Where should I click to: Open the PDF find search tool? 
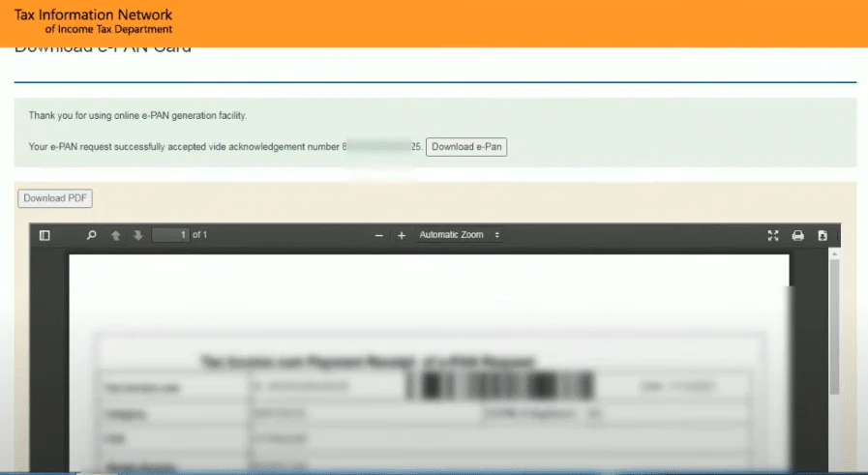tap(91, 235)
